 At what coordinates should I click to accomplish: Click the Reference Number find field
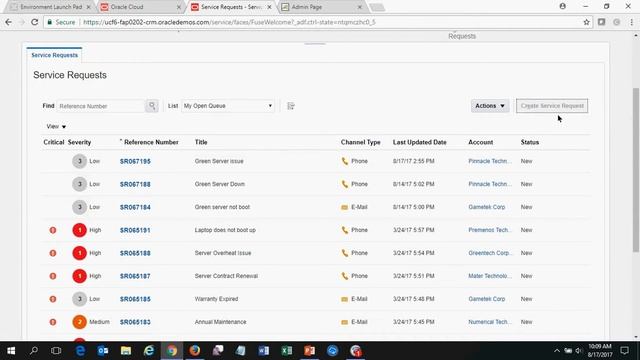[101, 106]
